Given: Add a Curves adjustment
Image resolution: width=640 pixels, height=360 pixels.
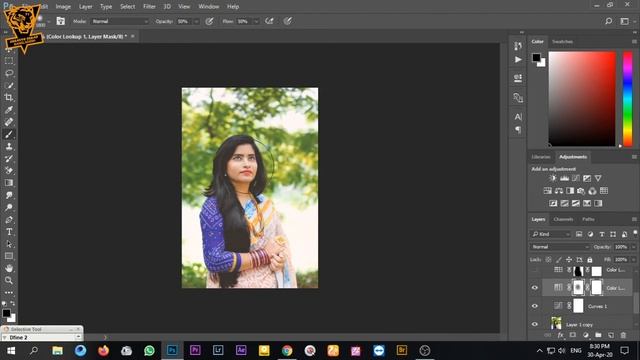Looking at the screenshot, I should 576,178.
